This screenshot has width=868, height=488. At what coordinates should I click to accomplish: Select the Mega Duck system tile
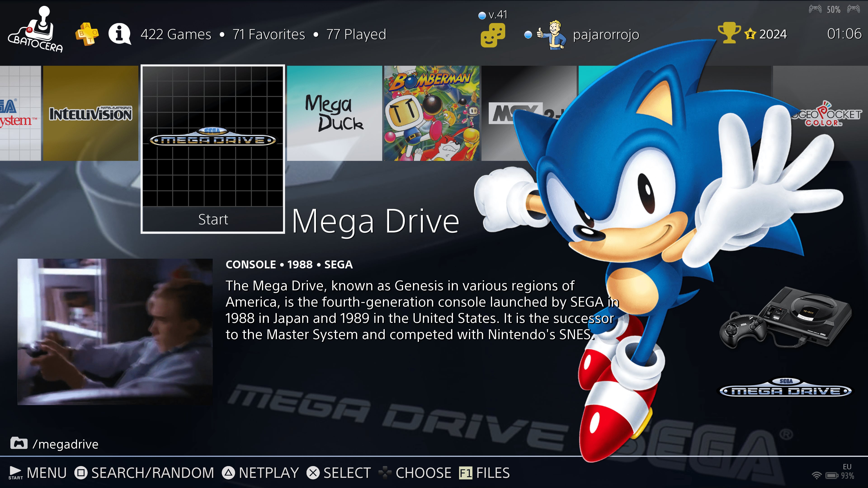[x=335, y=113]
